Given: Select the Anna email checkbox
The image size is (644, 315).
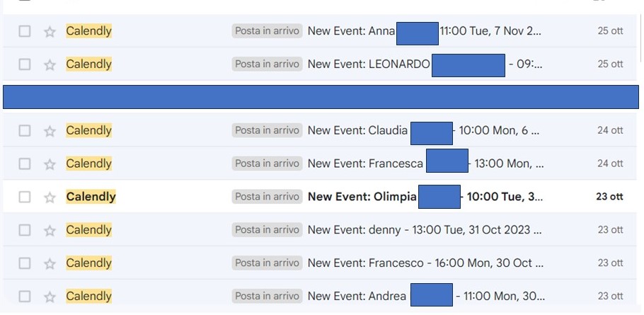Looking at the screenshot, I should (25, 31).
